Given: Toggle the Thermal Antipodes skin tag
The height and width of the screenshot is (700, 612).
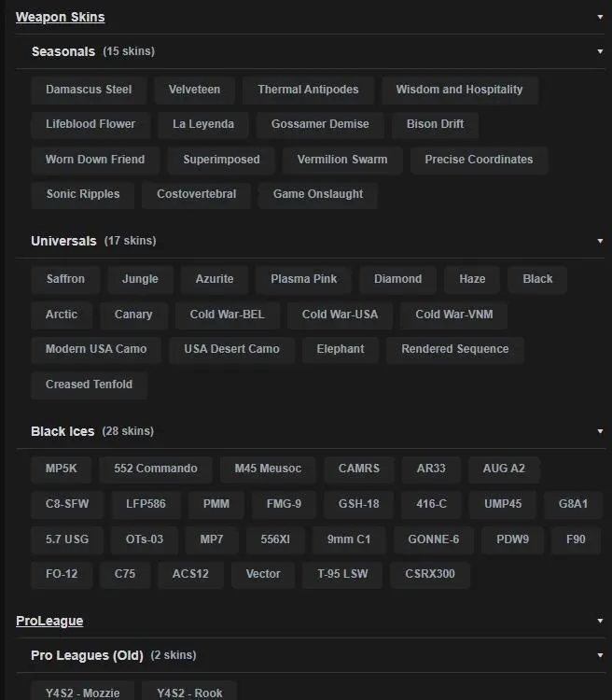Looking at the screenshot, I should (x=308, y=90).
